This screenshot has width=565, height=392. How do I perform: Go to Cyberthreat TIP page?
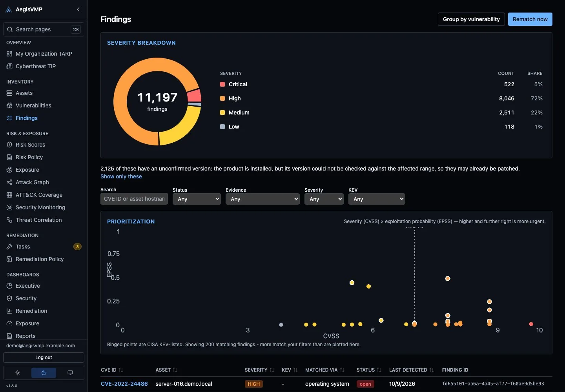(x=44, y=66)
